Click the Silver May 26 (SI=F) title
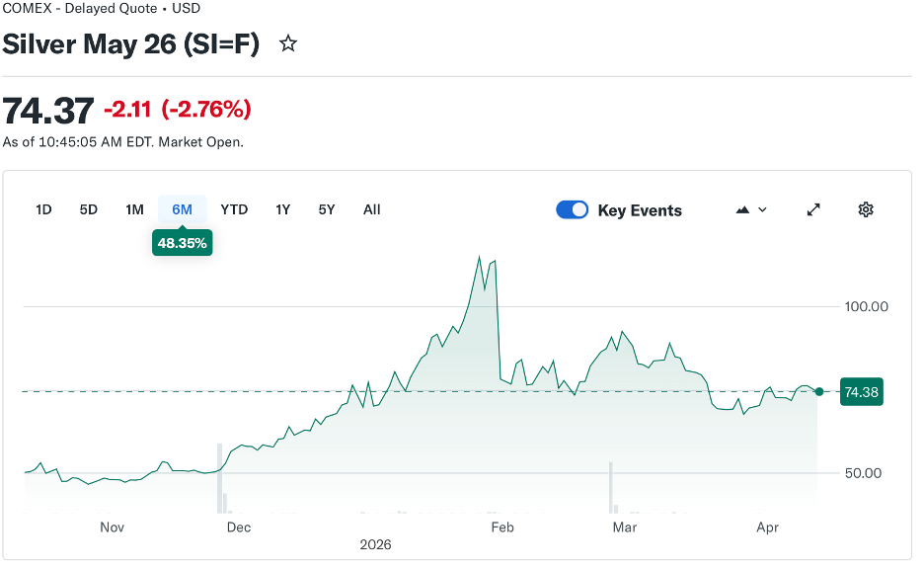924x569 pixels. (131, 43)
